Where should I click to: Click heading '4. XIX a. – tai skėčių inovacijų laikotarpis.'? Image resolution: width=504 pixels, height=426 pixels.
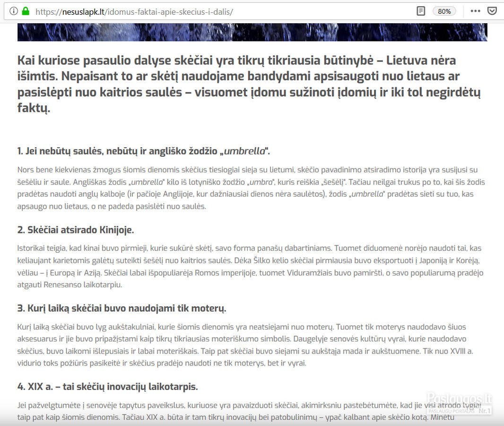(x=108, y=386)
